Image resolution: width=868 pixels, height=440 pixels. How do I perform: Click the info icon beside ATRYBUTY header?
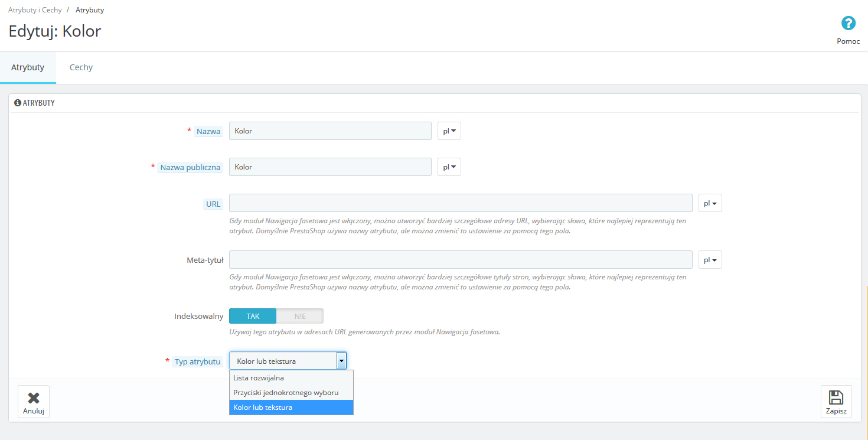18,103
